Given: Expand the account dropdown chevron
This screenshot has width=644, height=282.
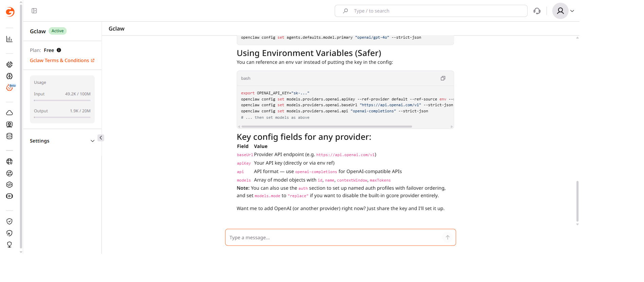Looking at the screenshot, I should click(572, 11).
